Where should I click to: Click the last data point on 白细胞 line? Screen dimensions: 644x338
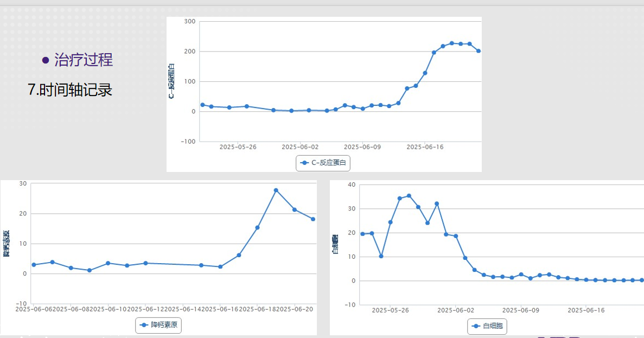[x=642, y=280]
